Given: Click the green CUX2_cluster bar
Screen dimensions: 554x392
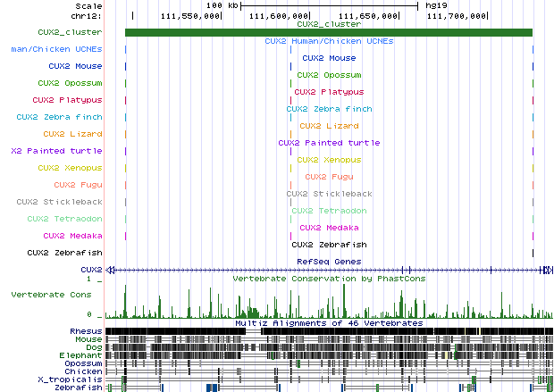Looking at the screenshot, I should click(x=328, y=33).
